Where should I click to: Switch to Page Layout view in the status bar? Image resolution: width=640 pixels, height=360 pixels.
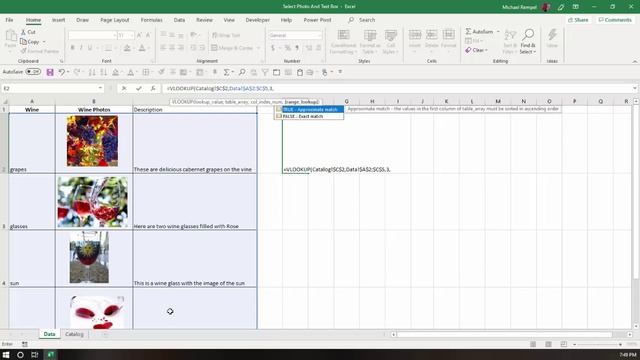548,344
